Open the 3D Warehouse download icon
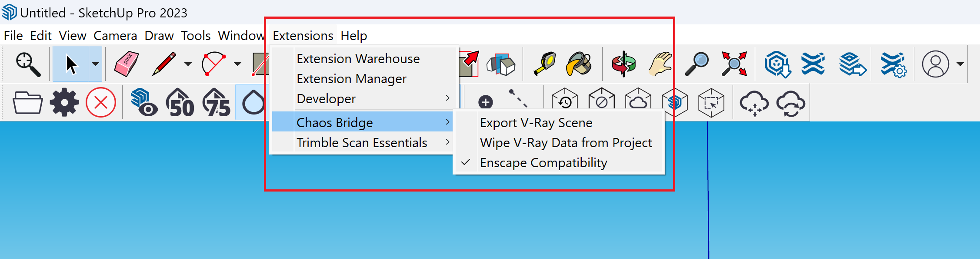 pyautogui.click(x=778, y=64)
